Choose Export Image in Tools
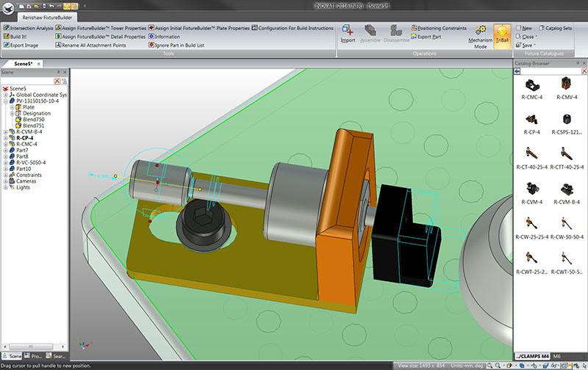 click(24, 43)
